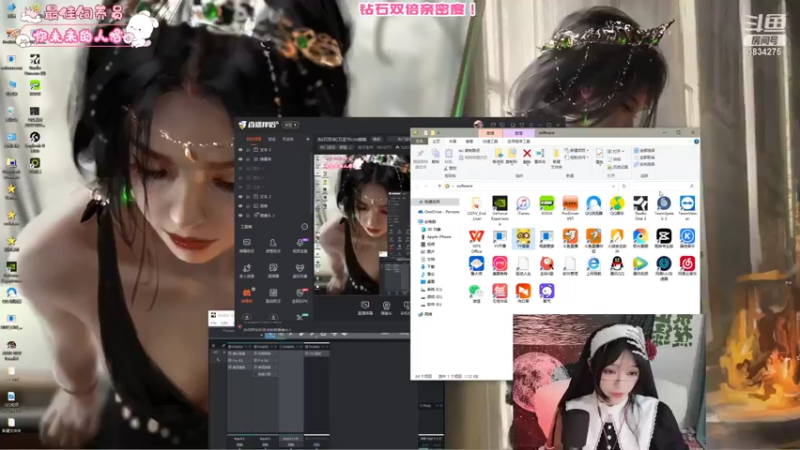This screenshot has width=800, height=450.
Task: Launch the 腾讯QQ penguin shortcut
Action: tap(617, 266)
